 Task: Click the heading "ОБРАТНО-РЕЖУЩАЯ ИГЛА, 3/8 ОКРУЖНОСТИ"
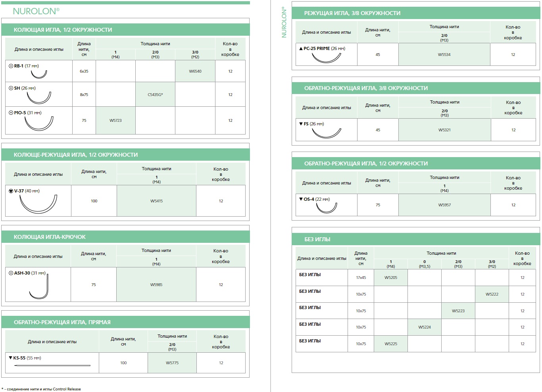click(x=366, y=88)
